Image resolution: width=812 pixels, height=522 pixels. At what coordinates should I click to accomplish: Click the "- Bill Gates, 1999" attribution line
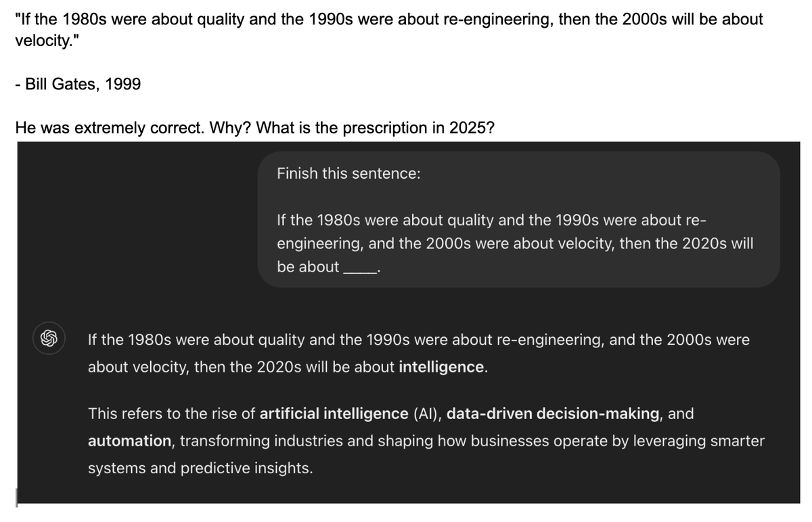[x=78, y=85]
